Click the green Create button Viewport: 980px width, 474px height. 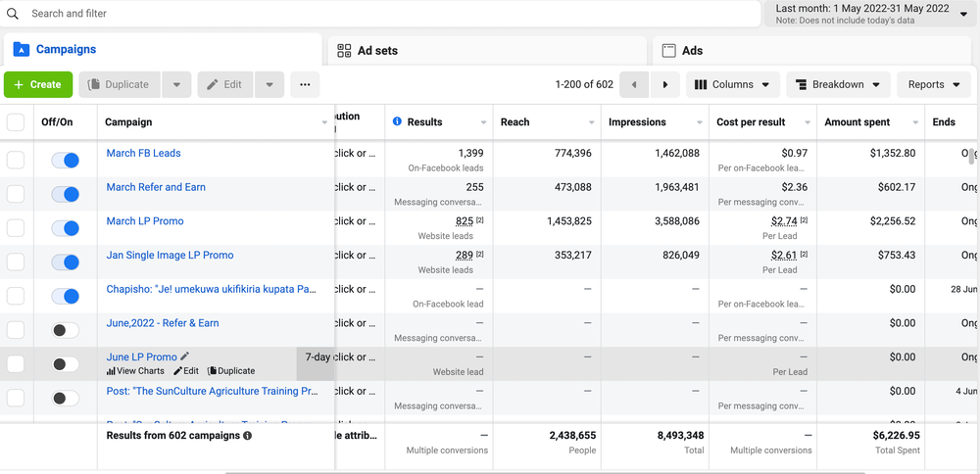click(38, 84)
